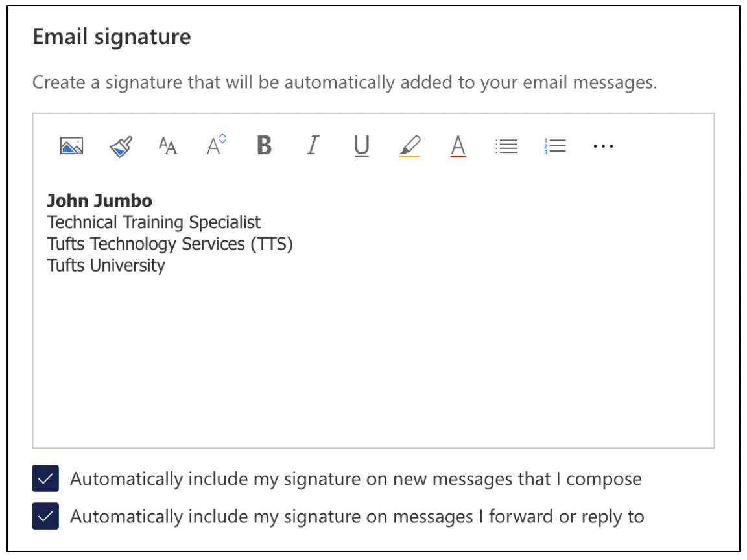Screen dimensions: 747x560
Task: Open more formatting options ellipsis
Action: point(603,146)
